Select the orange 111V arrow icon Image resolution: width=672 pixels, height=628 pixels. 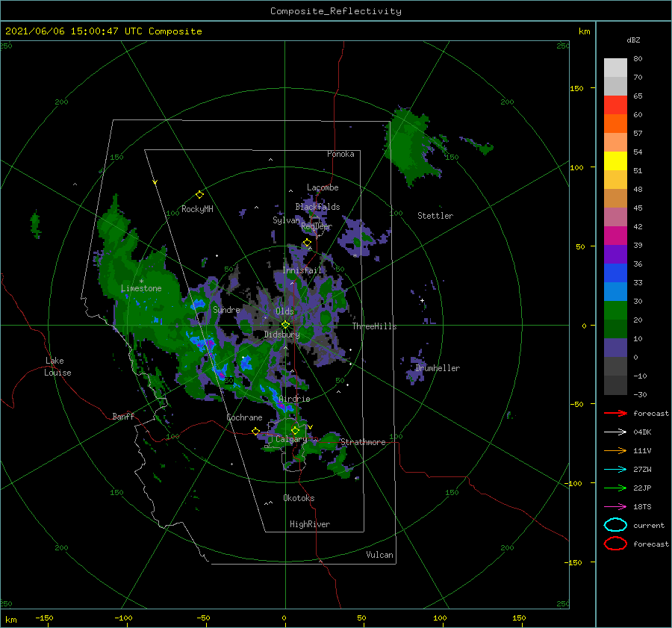point(615,450)
